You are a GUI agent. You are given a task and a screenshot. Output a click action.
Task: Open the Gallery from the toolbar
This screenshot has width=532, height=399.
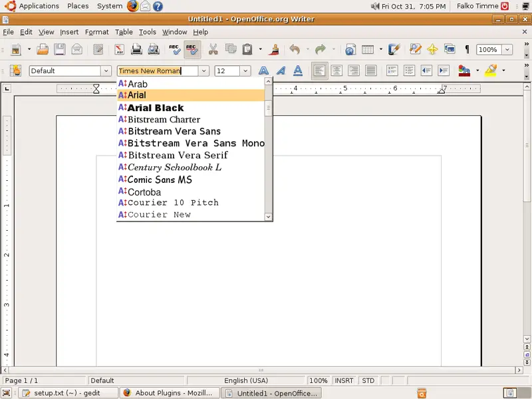(x=450, y=49)
